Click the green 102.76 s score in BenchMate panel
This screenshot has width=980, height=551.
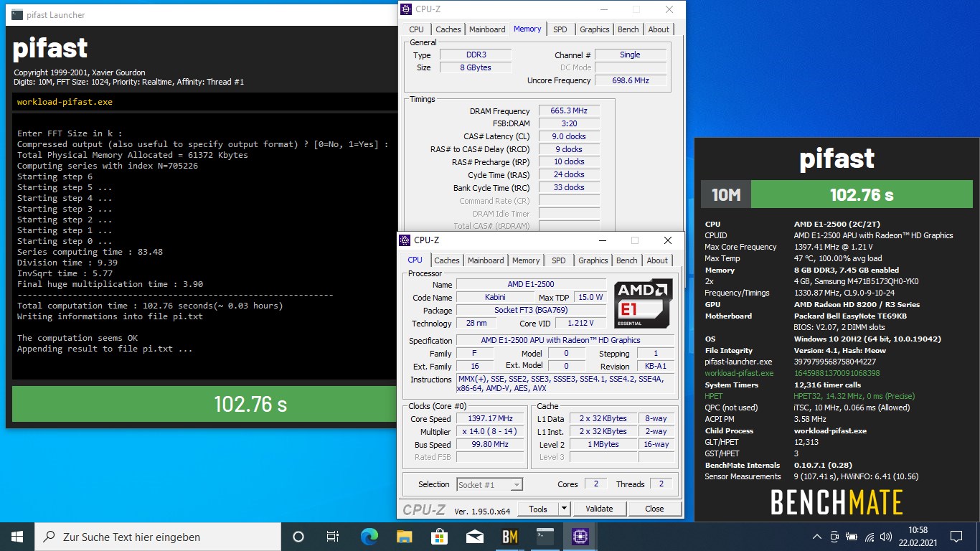coord(862,194)
